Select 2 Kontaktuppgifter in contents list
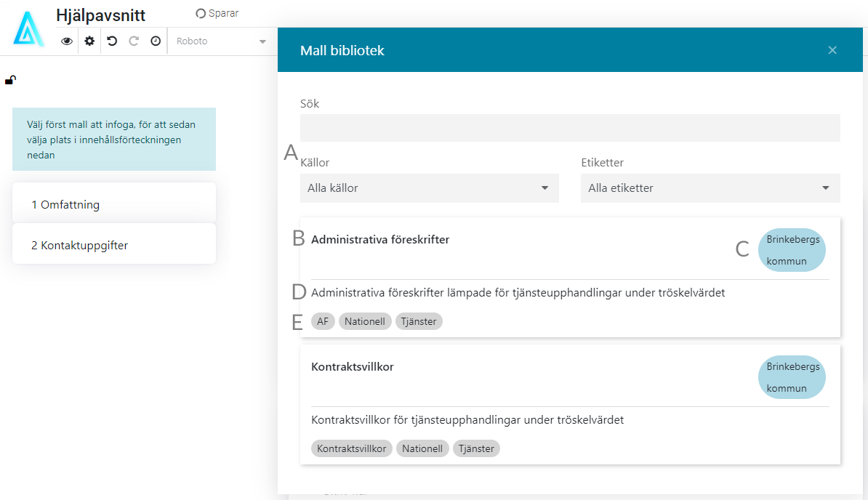The image size is (868, 500). 114,246
